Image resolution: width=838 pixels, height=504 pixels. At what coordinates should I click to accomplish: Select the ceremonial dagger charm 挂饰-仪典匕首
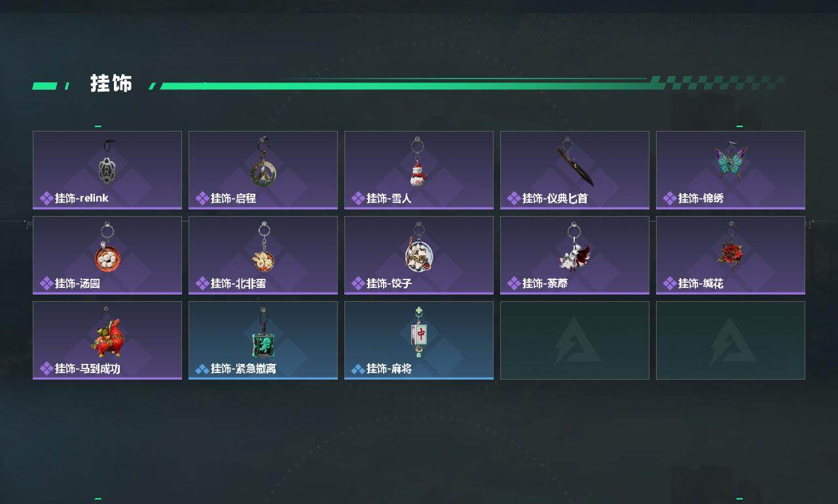tap(575, 162)
